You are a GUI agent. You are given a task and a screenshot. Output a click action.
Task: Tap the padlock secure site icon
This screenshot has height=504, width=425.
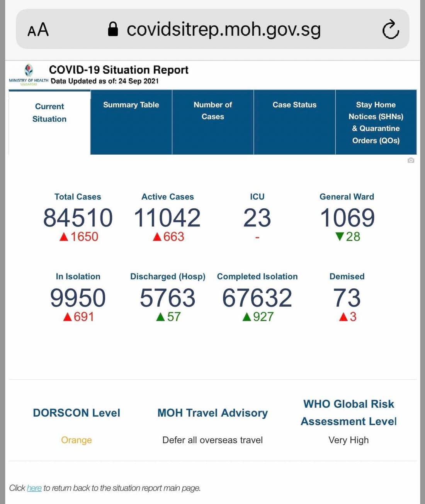tap(113, 29)
